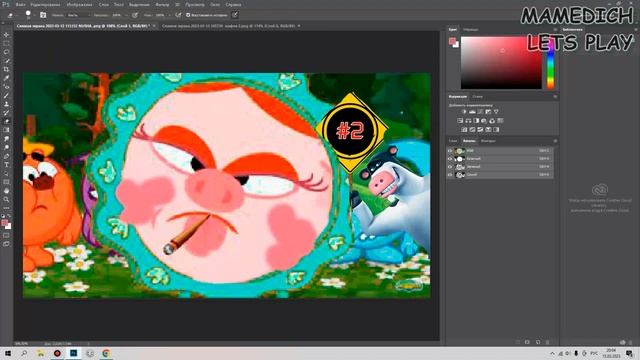This screenshot has width=640, height=360.
Task: Toggle visibility of Синий channel
Action: click(450, 175)
